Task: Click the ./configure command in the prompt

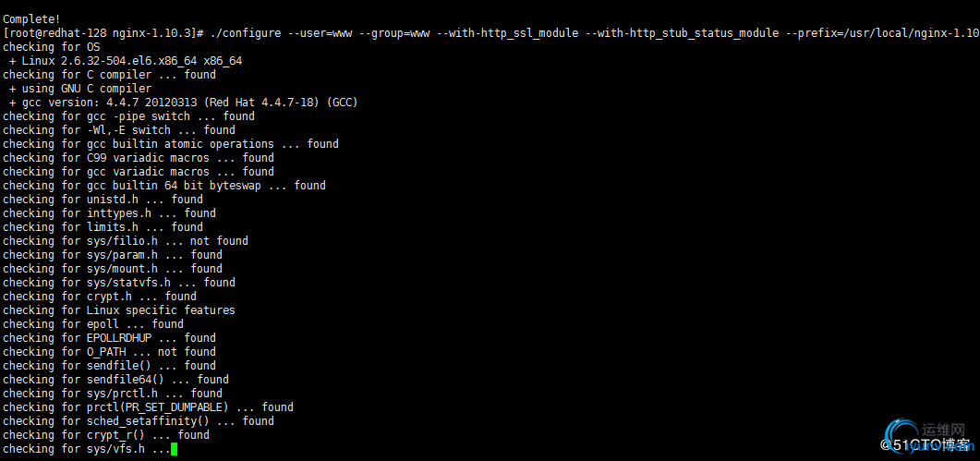Action: click(x=246, y=33)
